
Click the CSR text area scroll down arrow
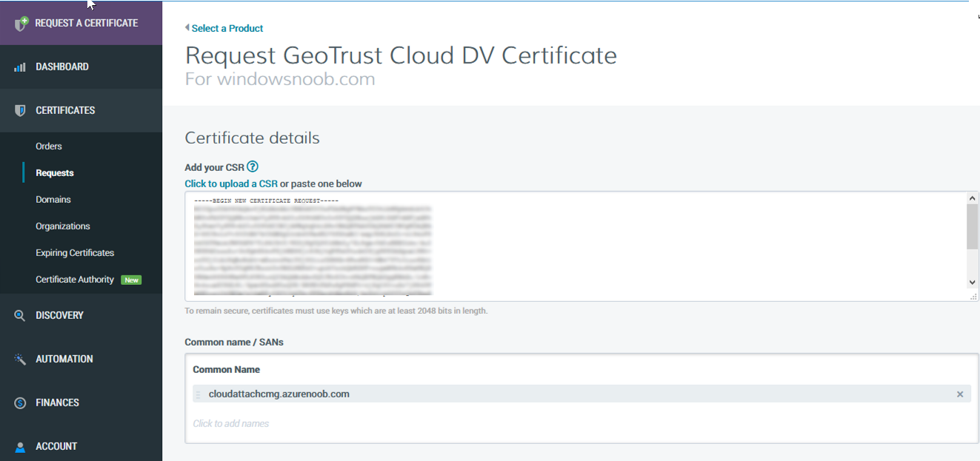tap(973, 283)
